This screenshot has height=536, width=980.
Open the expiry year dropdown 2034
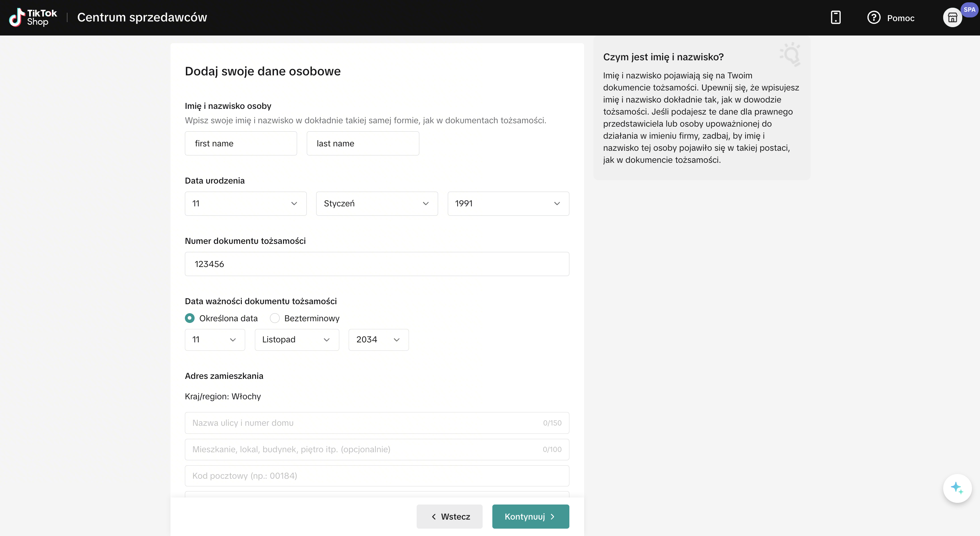pos(378,340)
